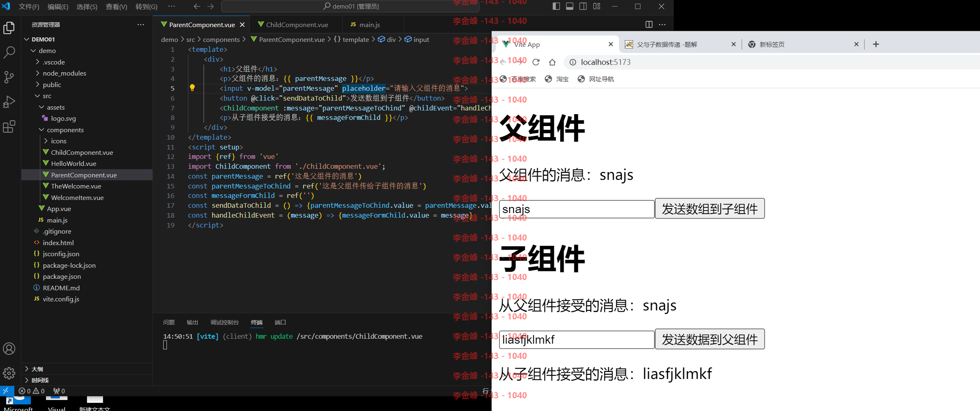Click the 发送数据到父组件 button
The image size is (980, 411).
[710, 339]
